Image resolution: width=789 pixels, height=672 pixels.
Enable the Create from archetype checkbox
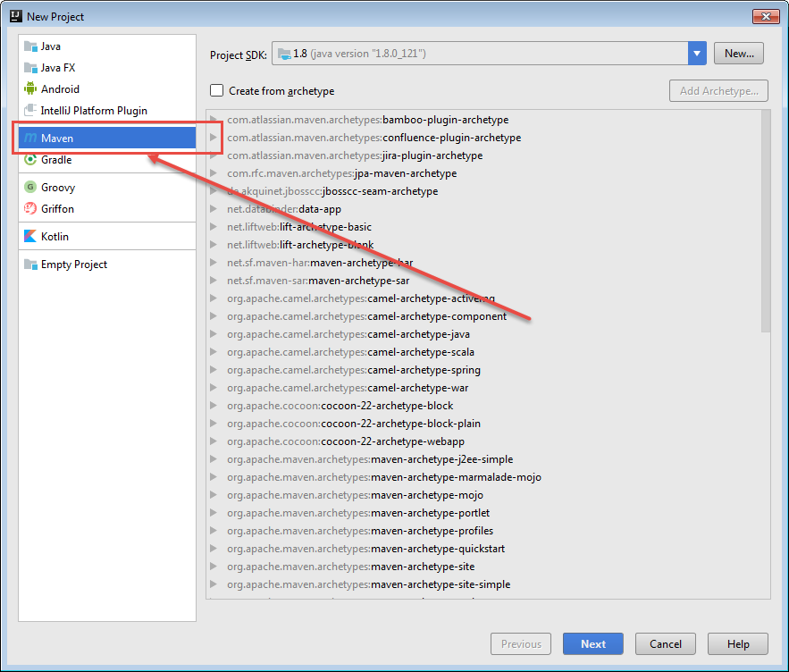(215, 90)
